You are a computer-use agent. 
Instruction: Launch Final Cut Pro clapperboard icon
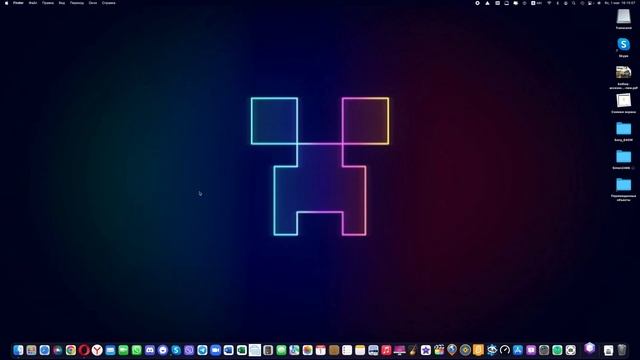tap(439, 350)
